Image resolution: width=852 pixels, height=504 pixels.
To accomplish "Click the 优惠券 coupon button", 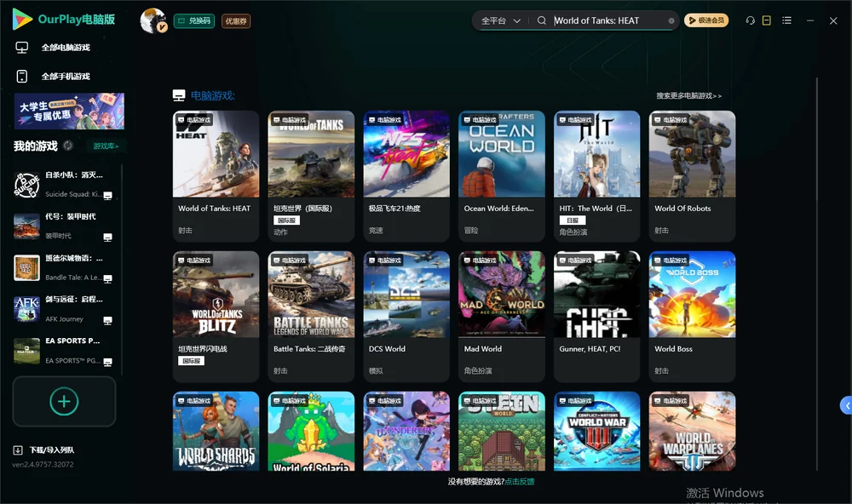I will pos(236,21).
